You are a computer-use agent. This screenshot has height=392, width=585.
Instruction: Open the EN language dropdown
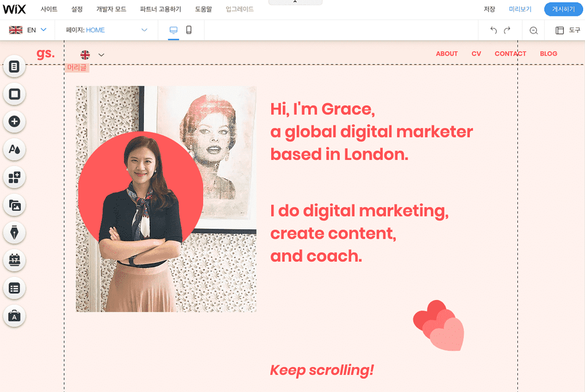point(27,30)
